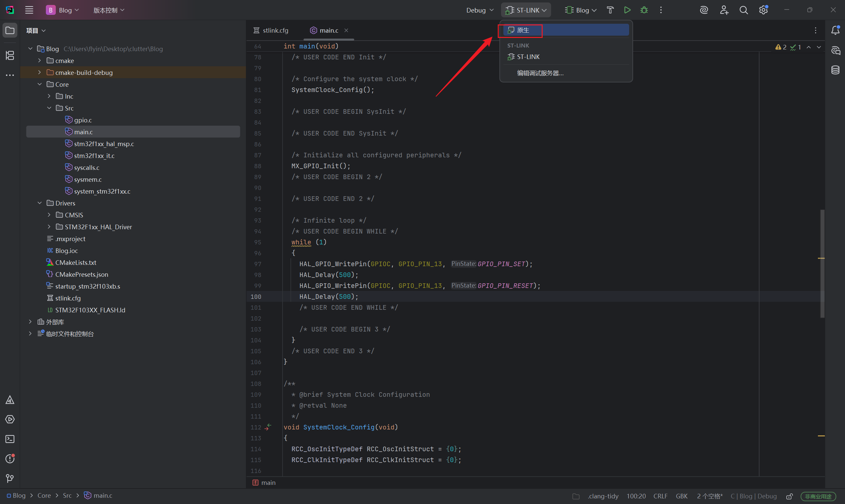Open the Terminal tool window
The width and height of the screenshot is (845, 504).
pos(10,439)
